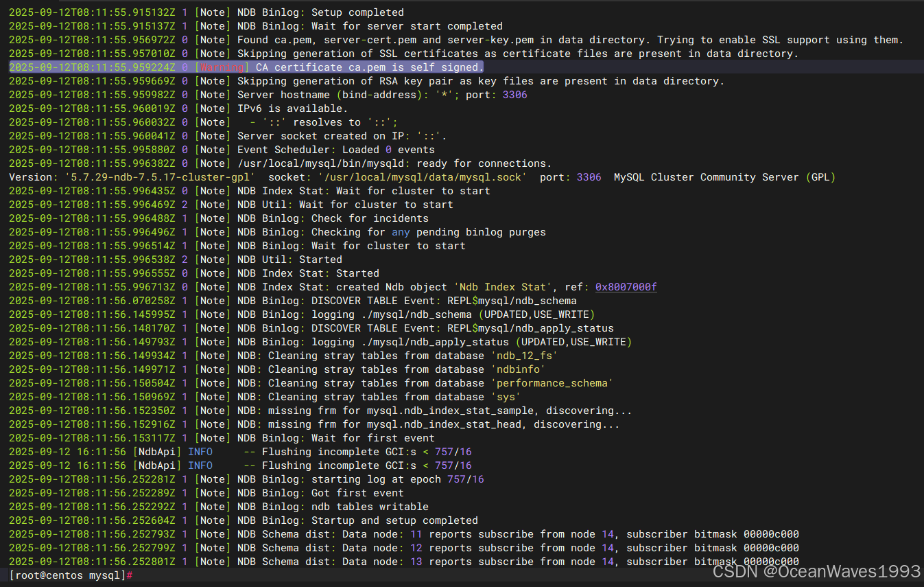Click 'NDB Binlog: Wait for cluster to start'

(351, 246)
